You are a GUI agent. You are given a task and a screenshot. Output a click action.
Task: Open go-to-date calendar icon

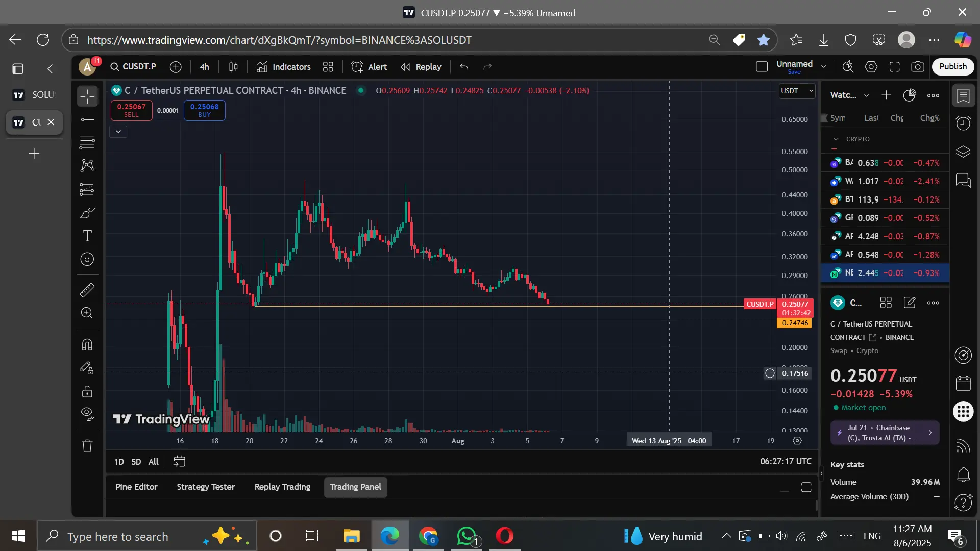tap(179, 462)
